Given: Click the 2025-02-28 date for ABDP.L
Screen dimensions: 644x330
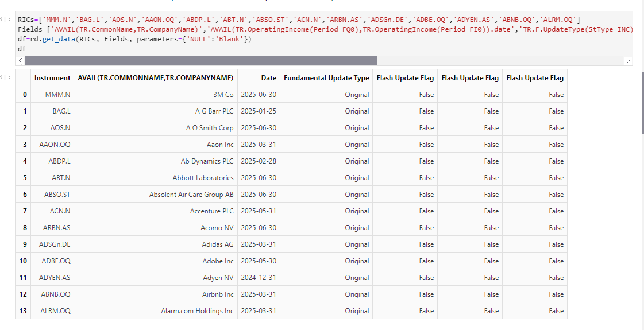Looking at the screenshot, I should click(x=259, y=161).
